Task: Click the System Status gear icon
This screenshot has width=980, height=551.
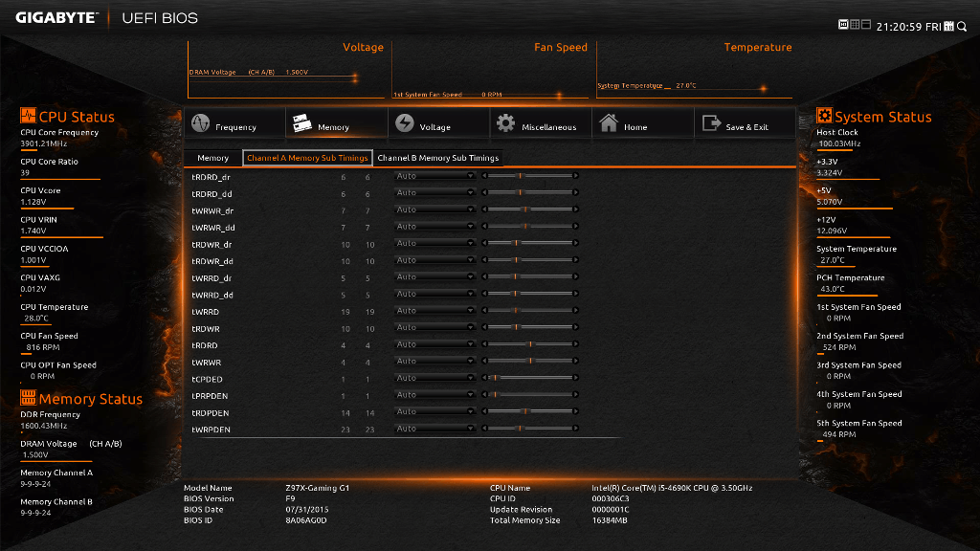Action: click(824, 116)
